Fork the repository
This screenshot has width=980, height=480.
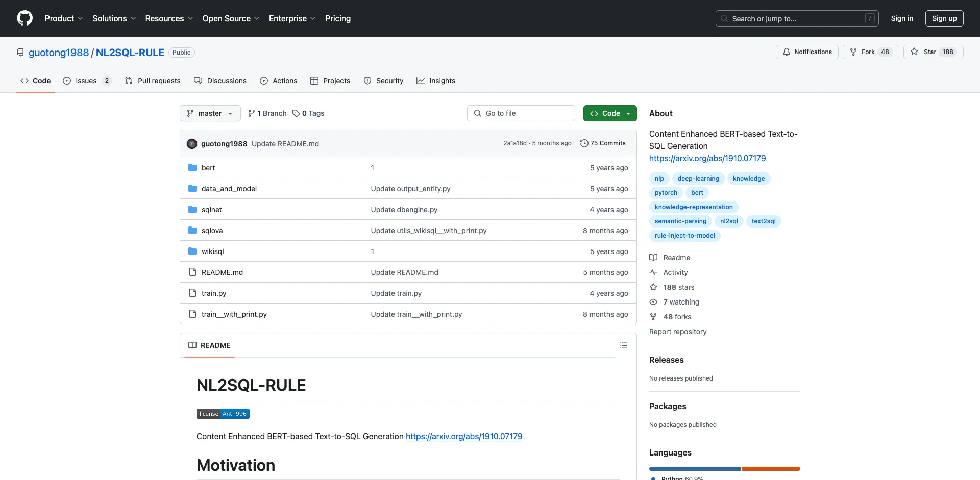pos(871,52)
